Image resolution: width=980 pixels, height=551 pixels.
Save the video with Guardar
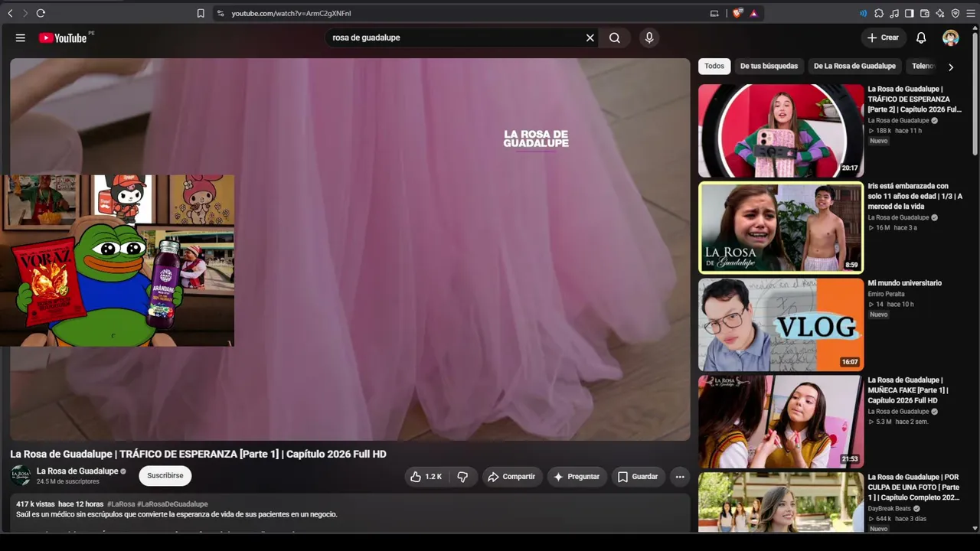pos(639,477)
